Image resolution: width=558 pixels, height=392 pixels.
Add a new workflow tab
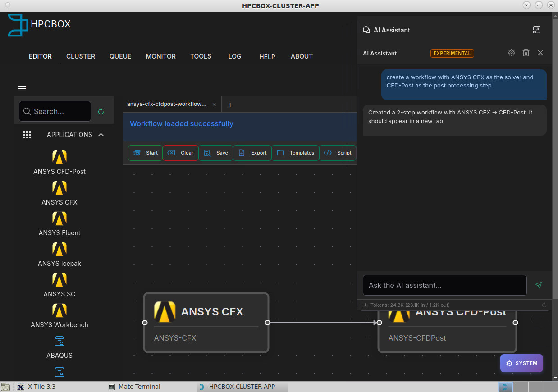coord(230,105)
